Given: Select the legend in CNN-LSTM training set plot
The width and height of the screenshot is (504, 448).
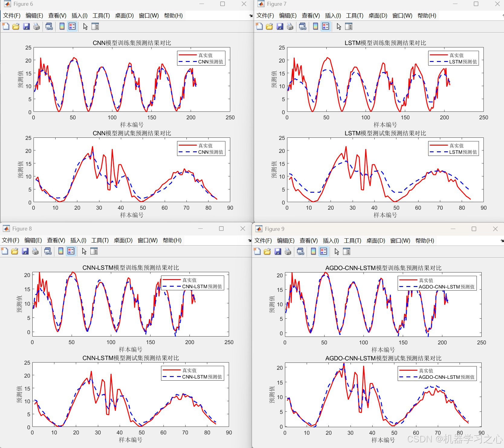Looking at the screenshot, I should coord(193,283).
